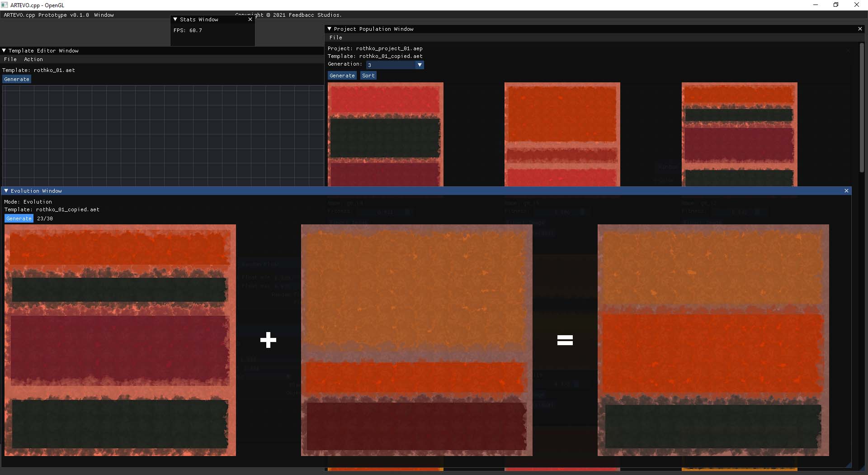Screen dimensions: 868x475
Task: Collapse the Template Editor Window triangle
Action: pyautogui.click(x=4, y=51)
